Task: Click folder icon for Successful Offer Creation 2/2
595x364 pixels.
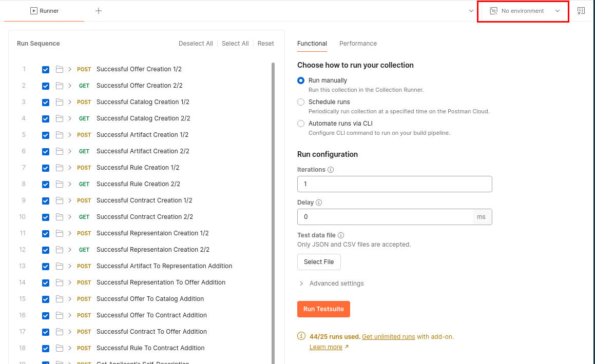Action: click(x=60, y=86)
